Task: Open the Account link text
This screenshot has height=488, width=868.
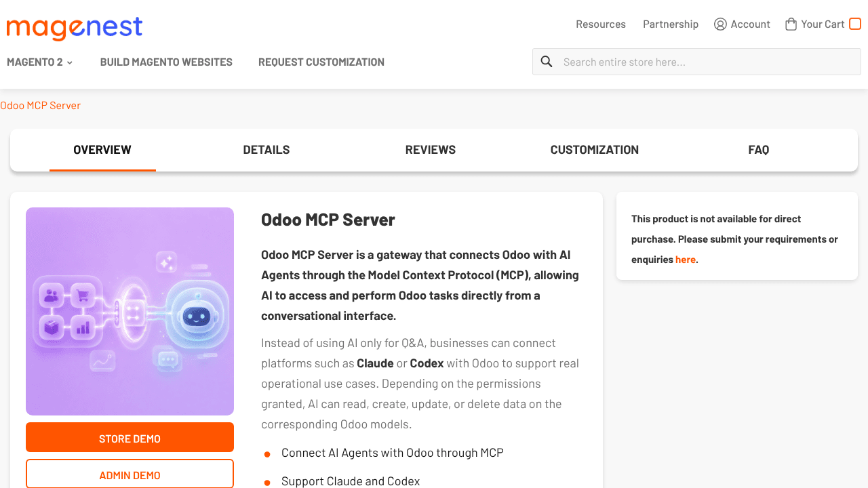Action: coord(750,24)
